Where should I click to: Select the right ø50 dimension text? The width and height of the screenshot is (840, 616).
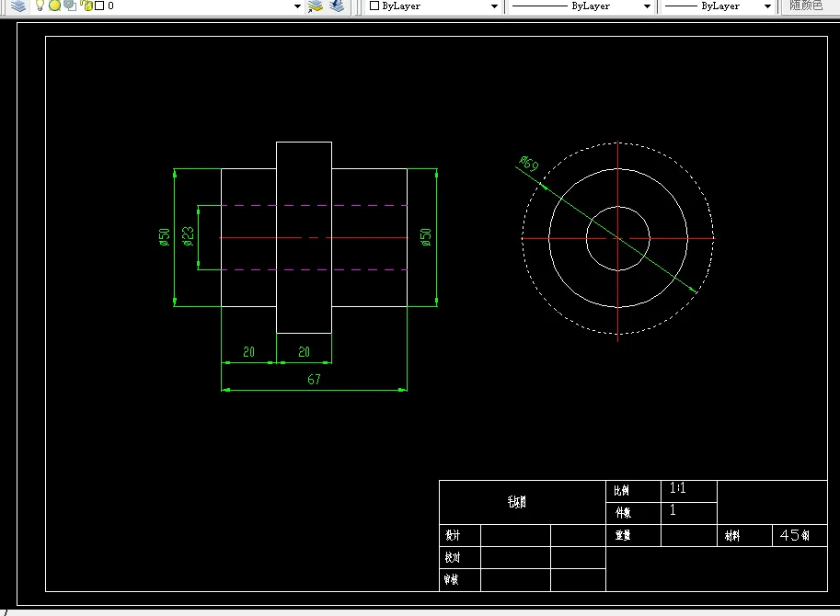click(x=425, y=236)
